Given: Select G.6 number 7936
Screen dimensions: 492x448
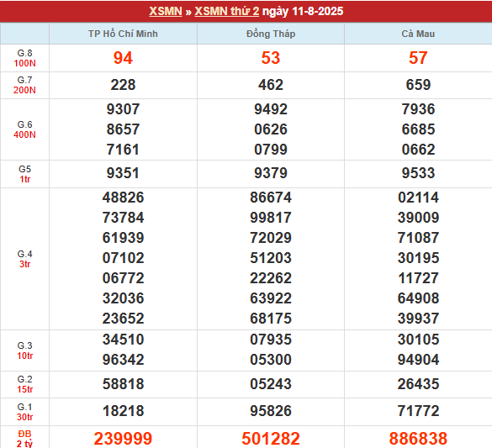Looking at the screenshot, I should (418, 109).
